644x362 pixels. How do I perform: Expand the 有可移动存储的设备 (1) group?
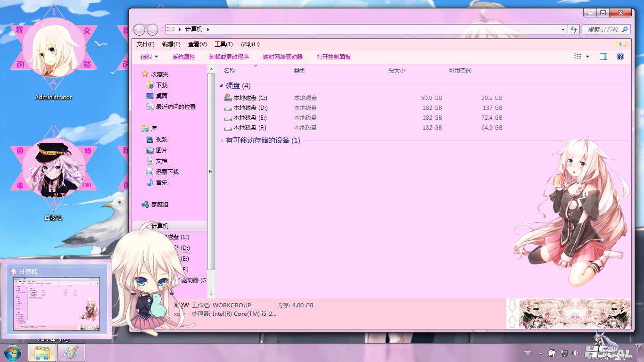(222, 140)
